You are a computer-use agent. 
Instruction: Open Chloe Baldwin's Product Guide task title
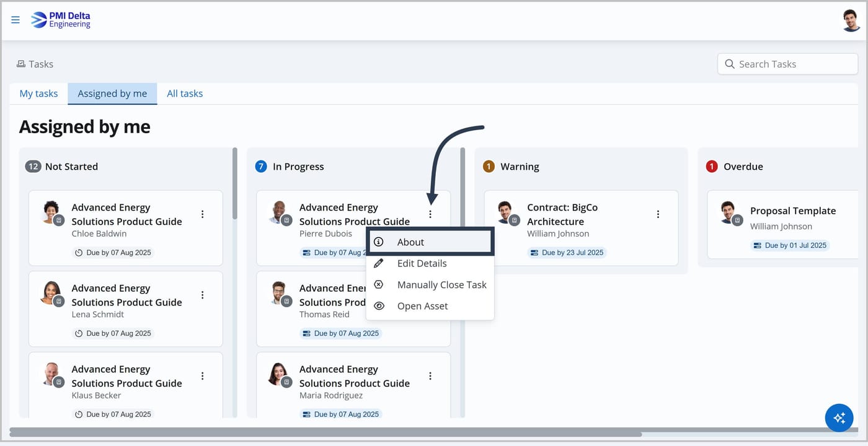pyautogui.click(x=126, y=214)
